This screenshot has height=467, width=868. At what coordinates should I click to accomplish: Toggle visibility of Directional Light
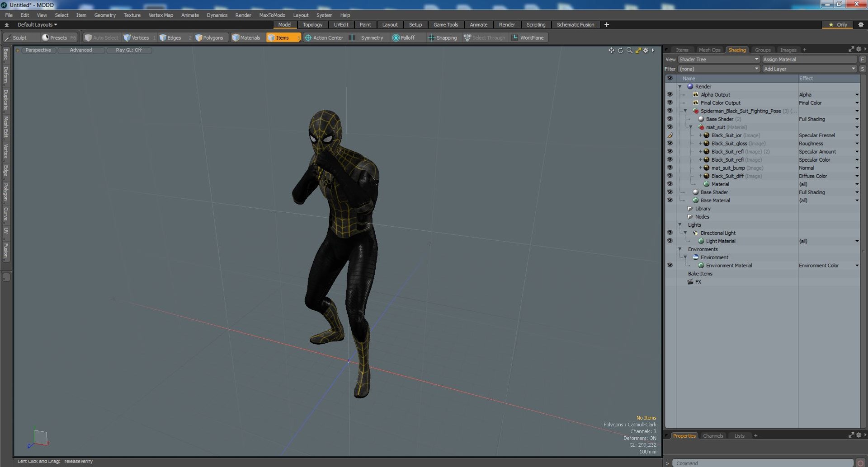tap(670, 233)
